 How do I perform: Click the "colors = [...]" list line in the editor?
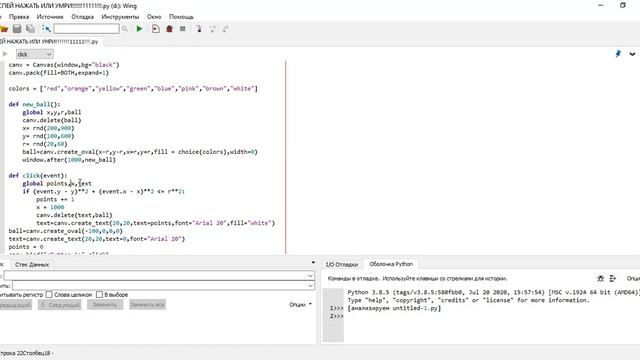(x=133, y=89)
